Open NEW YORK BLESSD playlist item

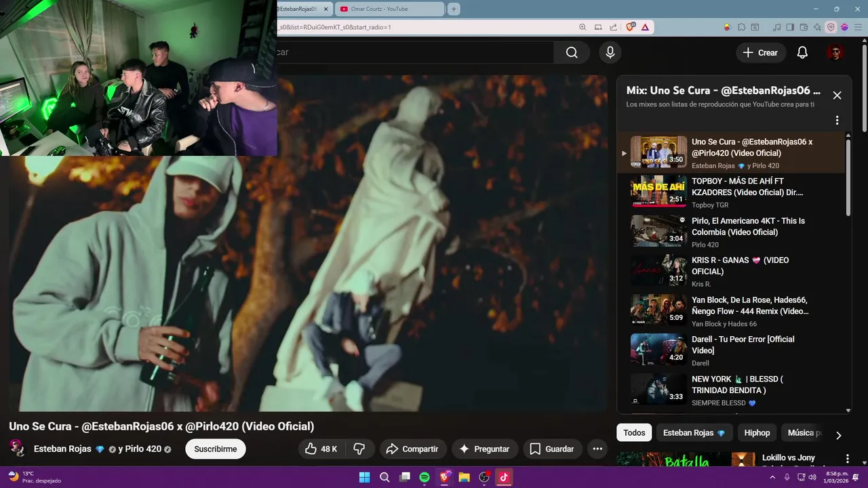tap(732, 390)
